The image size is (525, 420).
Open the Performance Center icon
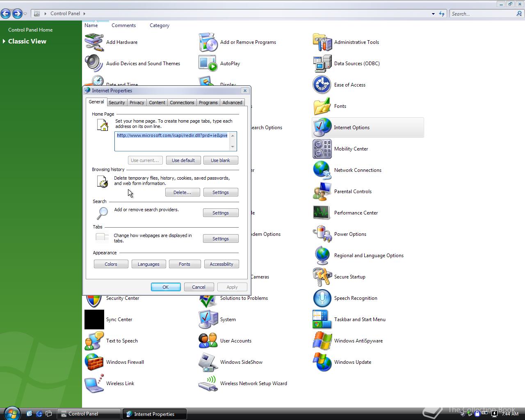point(322,213)
